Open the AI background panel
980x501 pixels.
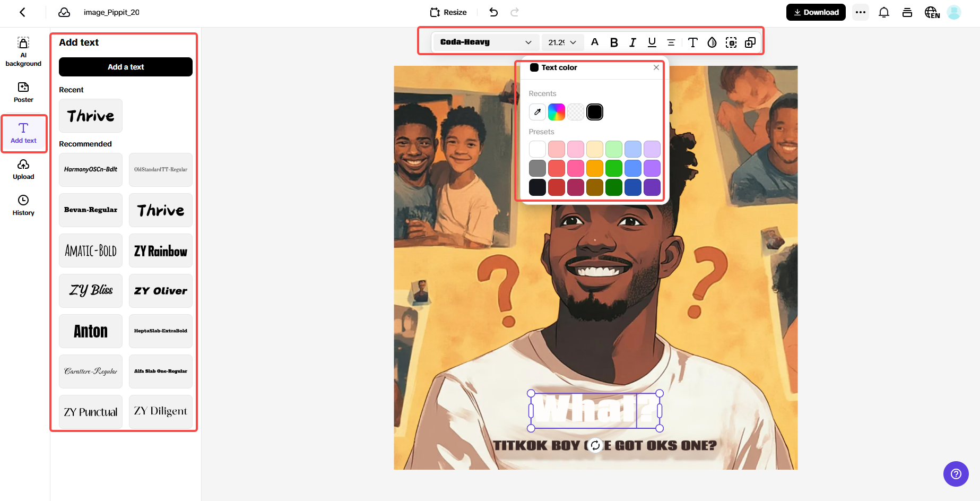23,50
